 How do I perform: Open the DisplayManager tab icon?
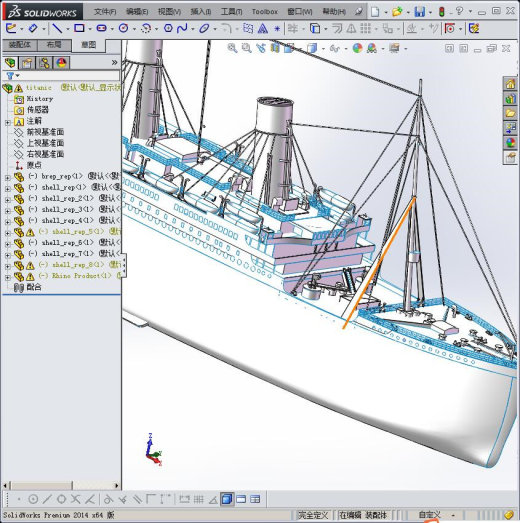(61, 63)
